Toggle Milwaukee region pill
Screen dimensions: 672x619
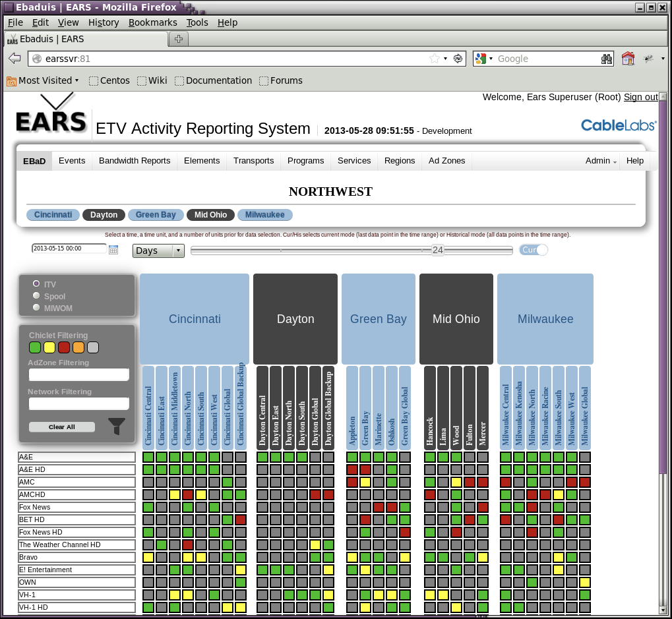(265, 215)
